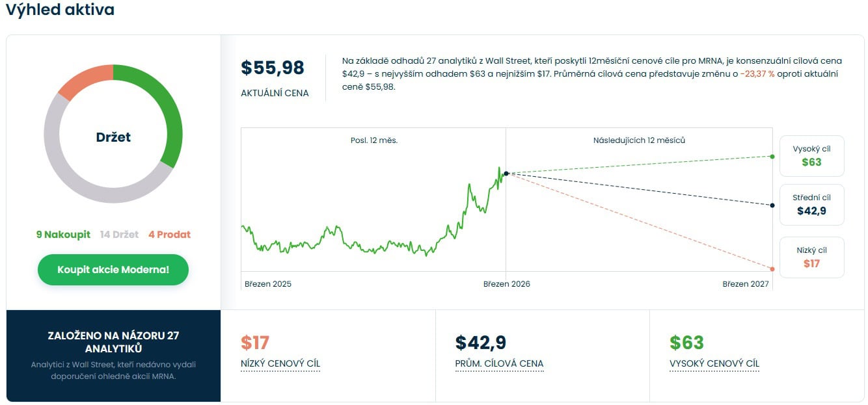Click the $55,98 current price value

point(273,68)
